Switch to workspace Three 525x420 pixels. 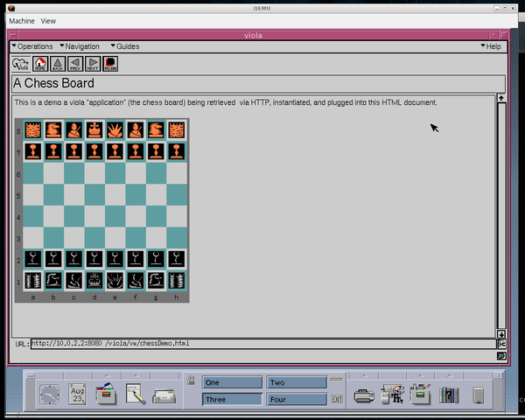click(233, 400)
